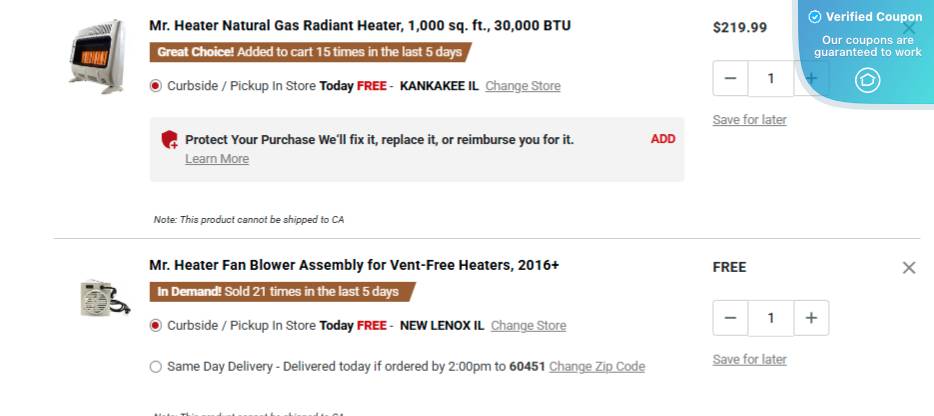Save the Fan Blower Assembly for later
This screenshot has height=416, width=934.
click(x=749, y=360)
